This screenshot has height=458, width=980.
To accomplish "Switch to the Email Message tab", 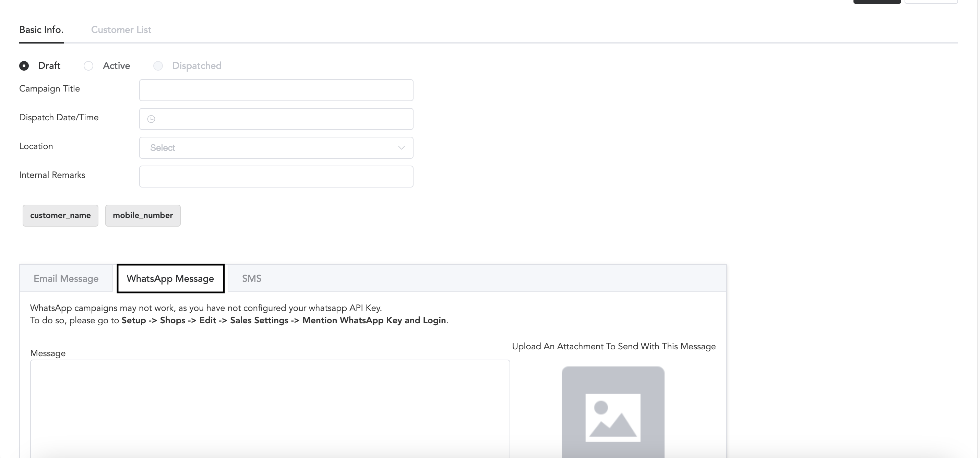I will coord(66,278).
